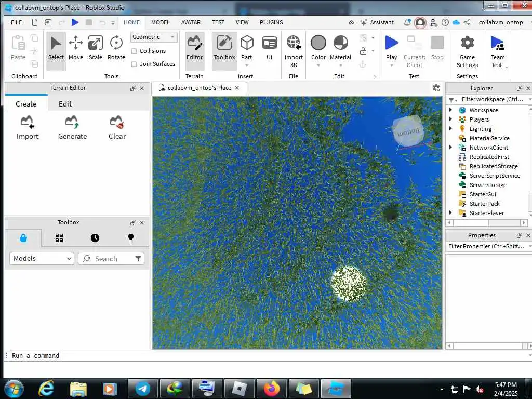532x399 pixels.
Task: Close the collabvm_ontop's Place tab
Action: click(237, 88)
